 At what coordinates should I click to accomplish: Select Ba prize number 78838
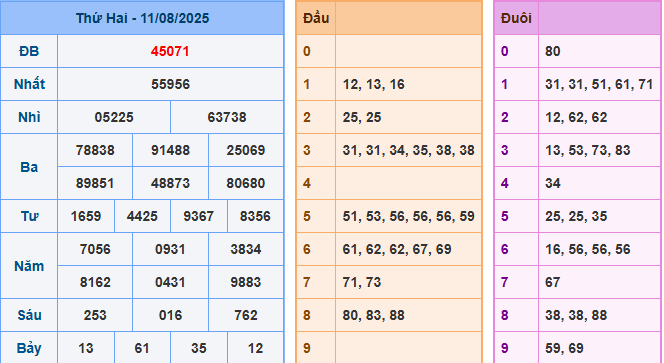(x=95, y=150)
